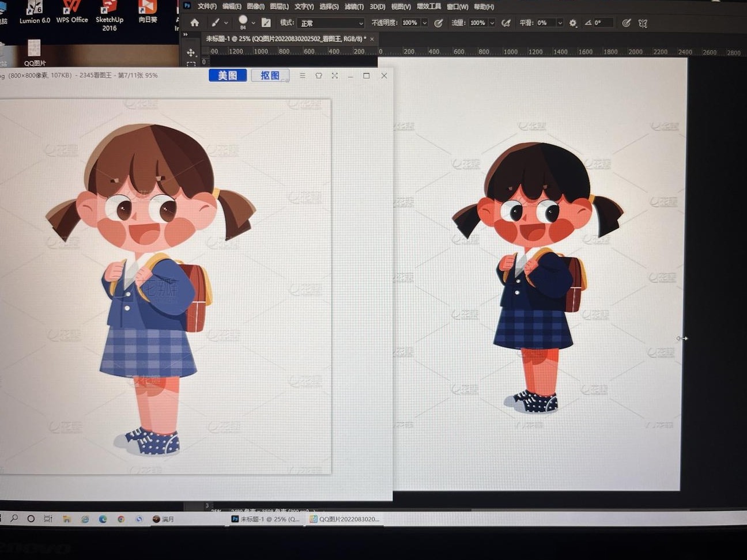Switch to Photoshop 未标题-1 taskbar button
The image size is (747, 560).
pyautogui.click(x=266, y=519)
